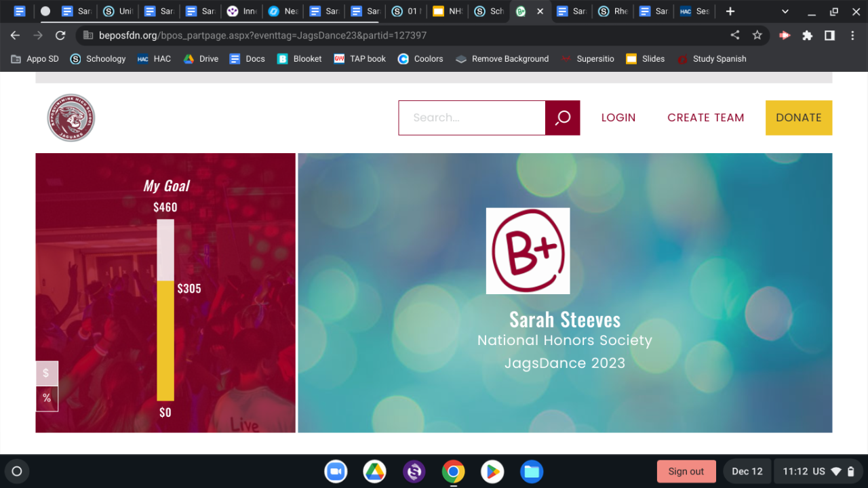Open the purple Schoology shelf app
Screen dimensions: 868x488
(414, 472)
